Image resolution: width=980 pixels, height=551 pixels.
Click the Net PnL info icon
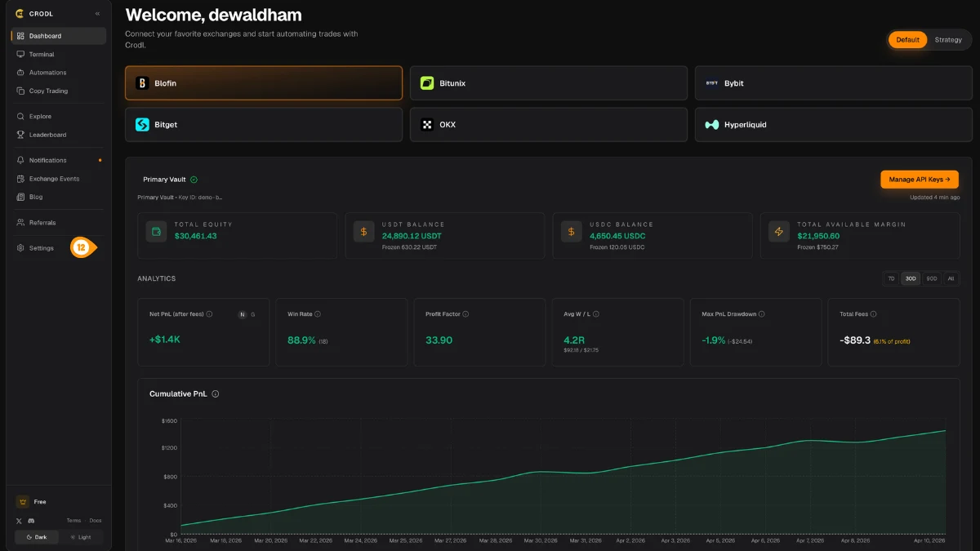click(210, 314)
